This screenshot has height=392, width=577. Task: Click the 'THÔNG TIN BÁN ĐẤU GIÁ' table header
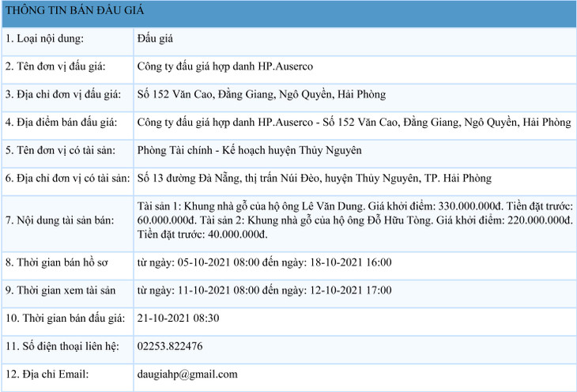pos(70,11)
